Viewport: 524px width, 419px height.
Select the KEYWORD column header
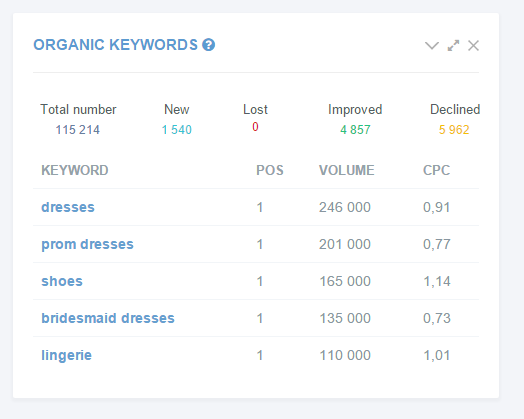click(x=75, y=170)
